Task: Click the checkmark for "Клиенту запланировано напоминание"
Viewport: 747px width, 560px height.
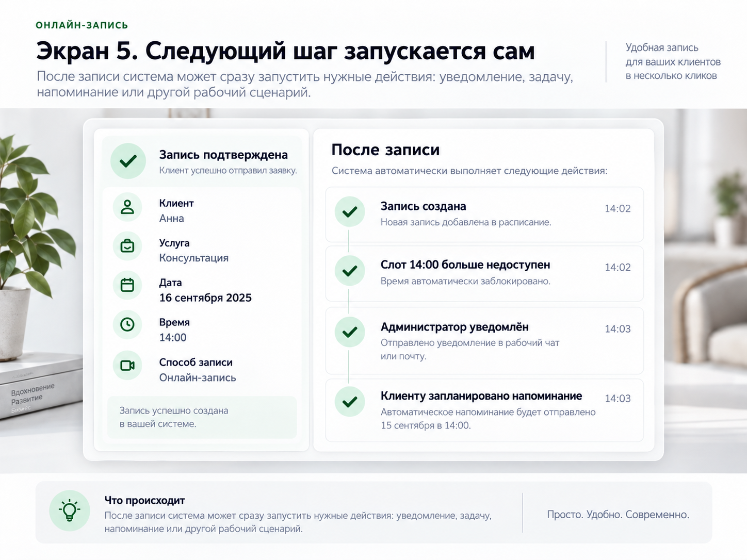Action: coord(350,401)
